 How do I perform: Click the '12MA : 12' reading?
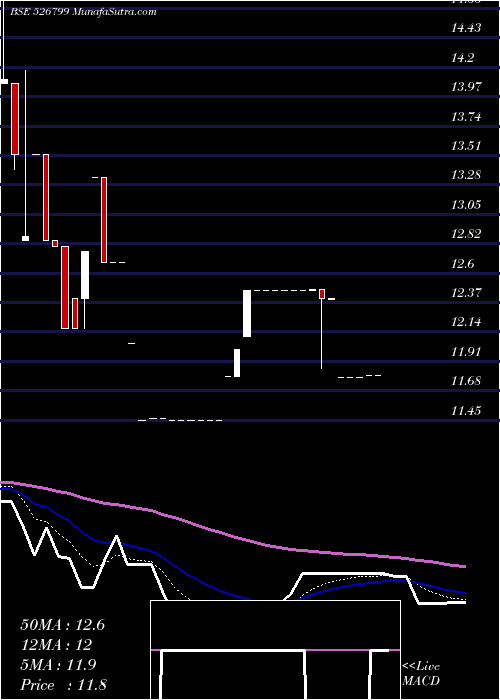point(56,645)
